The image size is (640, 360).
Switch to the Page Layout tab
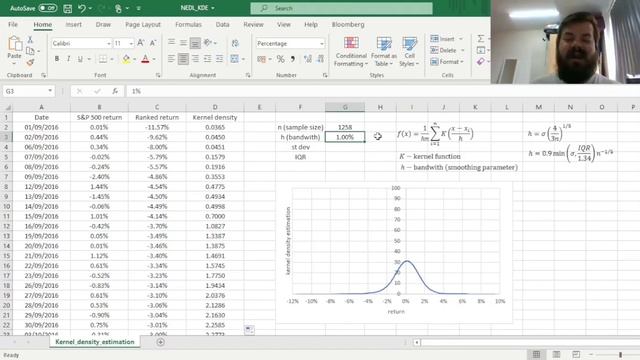pos(143,24)
